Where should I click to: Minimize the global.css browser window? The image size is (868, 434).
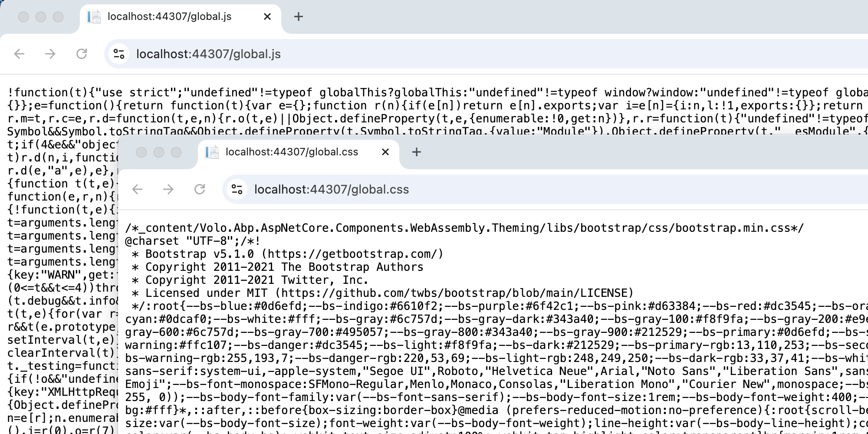(x=159, y=152)
